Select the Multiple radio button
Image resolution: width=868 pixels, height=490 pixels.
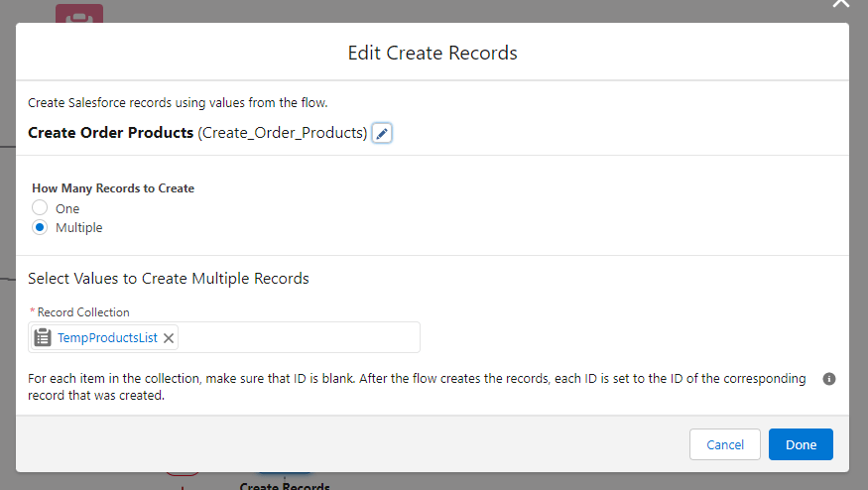point(40,227)
